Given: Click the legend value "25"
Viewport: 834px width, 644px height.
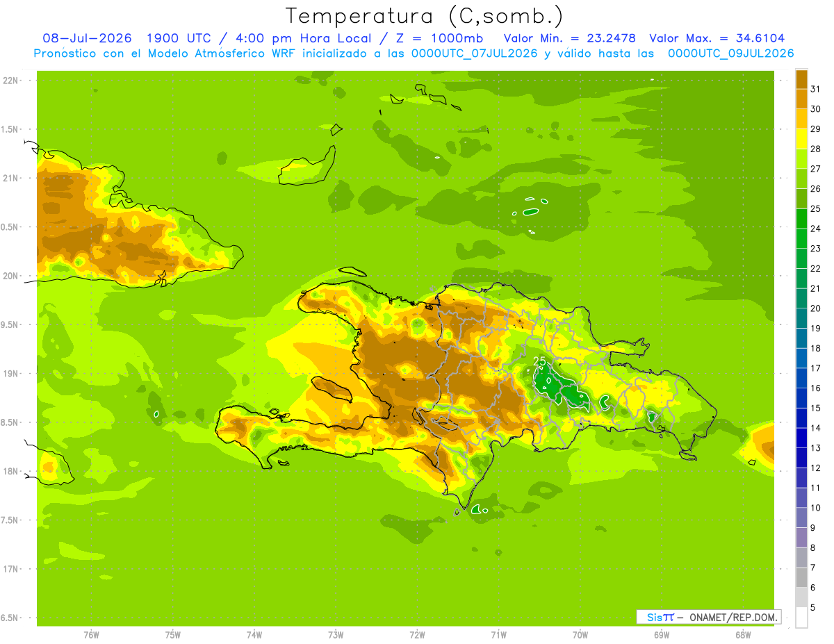Looking at the screenshot, I should pos(816,208).
